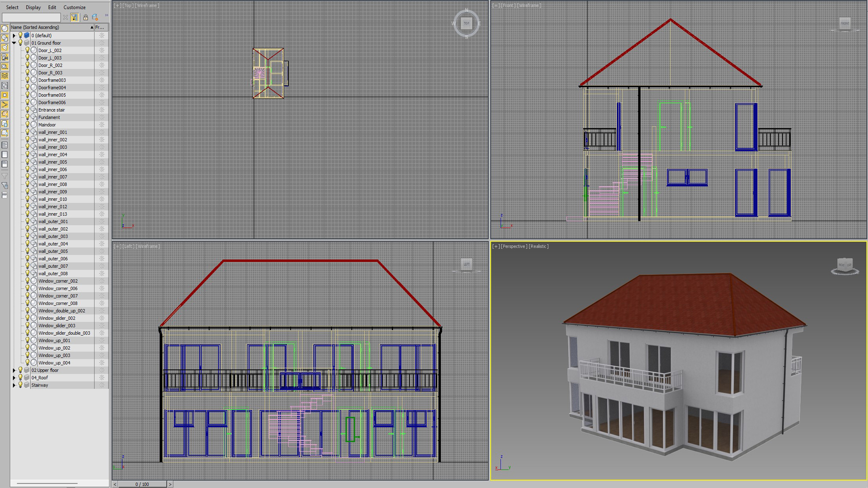Open the Display menu
The width and height of the screenshot is (868, 488).
tap(33, 7)
